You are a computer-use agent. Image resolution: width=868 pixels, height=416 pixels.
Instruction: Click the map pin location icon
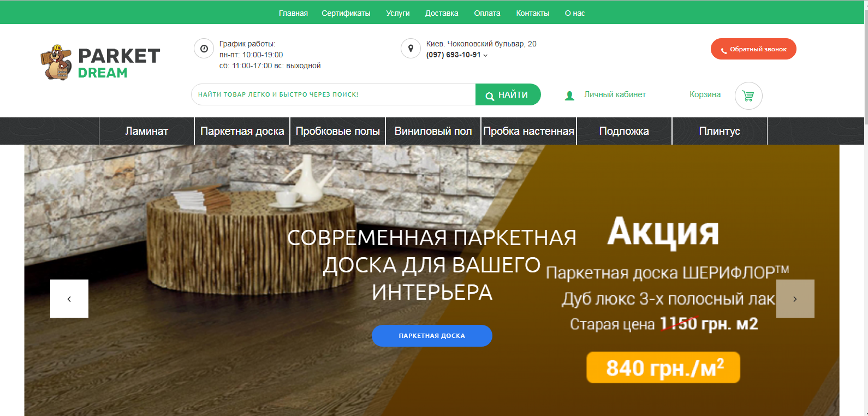(x=411, y=49)
